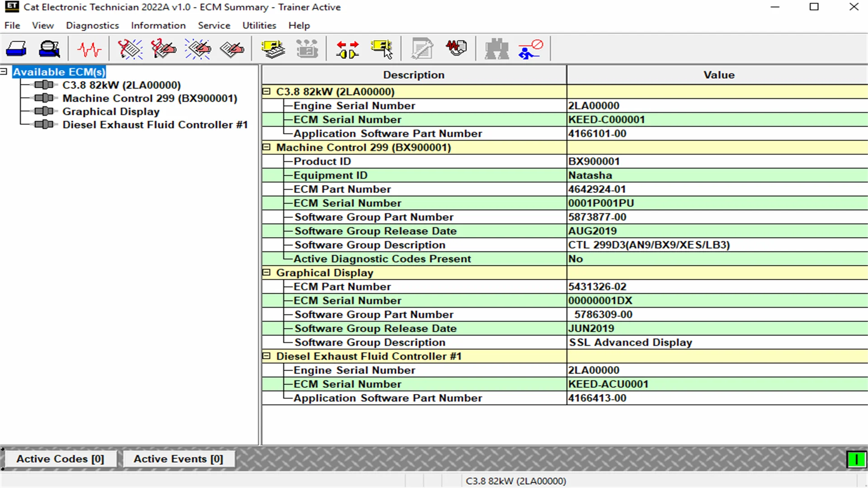Click the grayed wrench document icon
868x488 pixels.
422,49
